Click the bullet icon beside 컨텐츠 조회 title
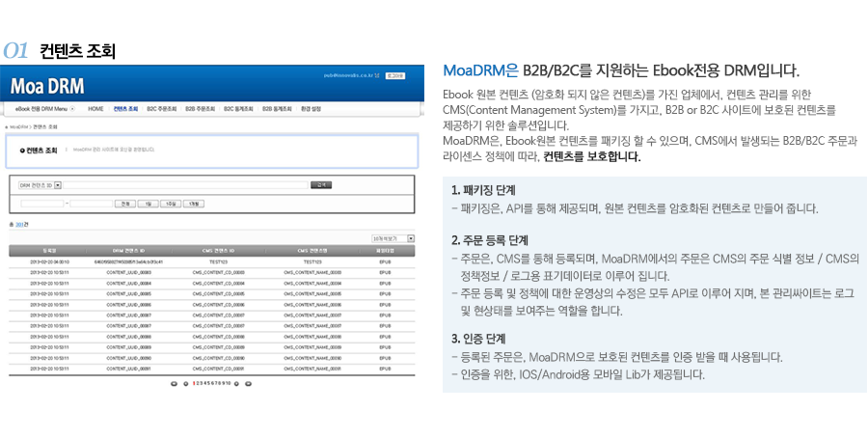The image size is (868, 439). tap(22, 151)
